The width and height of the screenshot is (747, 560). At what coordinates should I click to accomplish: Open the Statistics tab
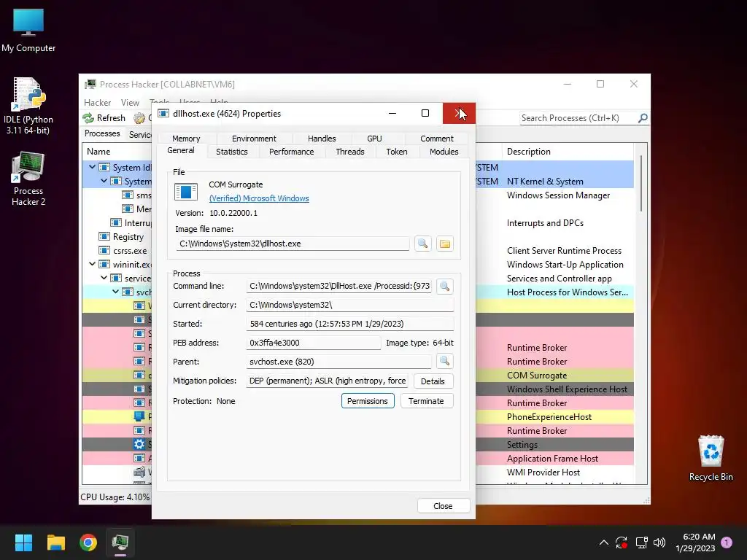[231, 152]
